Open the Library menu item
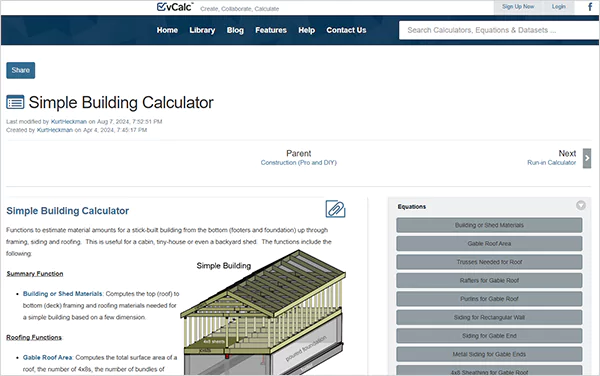Viewport: 600px width, 376px height. click(x=202, y=30)
